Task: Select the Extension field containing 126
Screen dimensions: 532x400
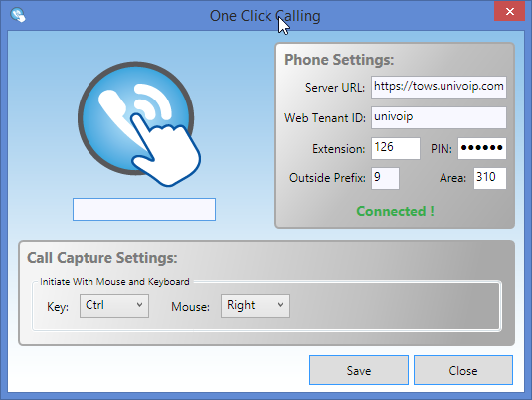Action: click(396, 148)
